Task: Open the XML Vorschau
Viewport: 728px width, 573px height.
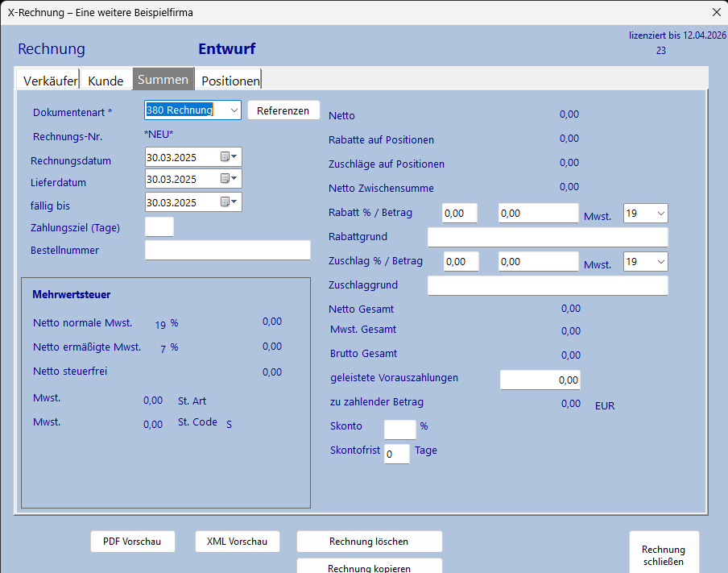Action: pyautogui.click(x=238, y=542)
